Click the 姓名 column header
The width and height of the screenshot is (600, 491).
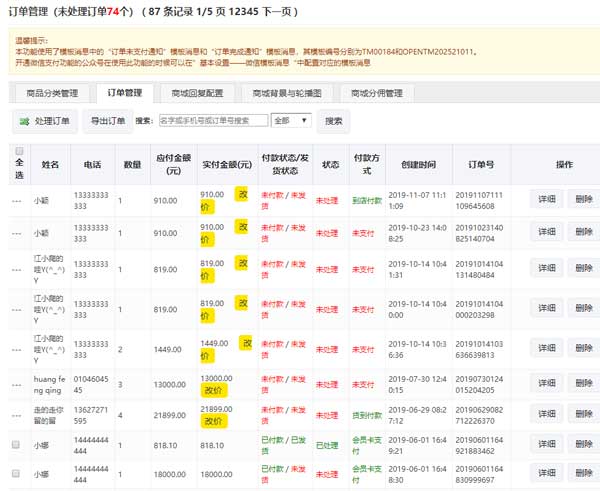click(x=50, y=165)
